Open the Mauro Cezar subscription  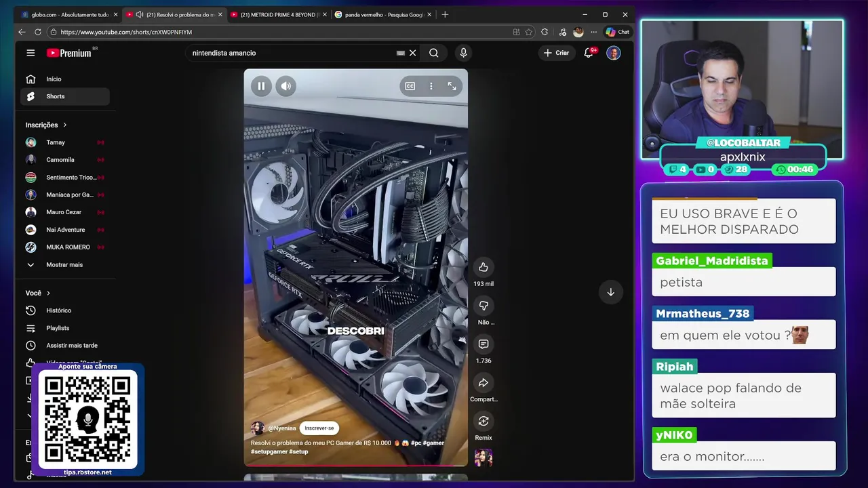click(x=65, y=212)
